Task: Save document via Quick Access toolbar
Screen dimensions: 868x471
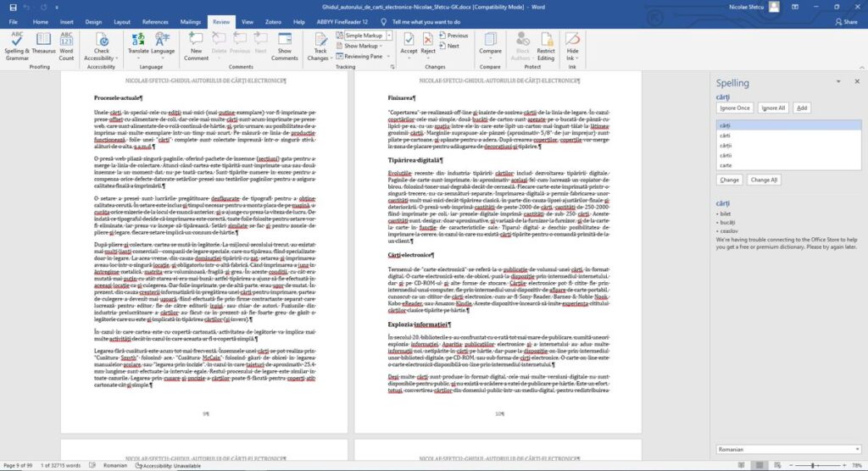Action: click(14, 7)
